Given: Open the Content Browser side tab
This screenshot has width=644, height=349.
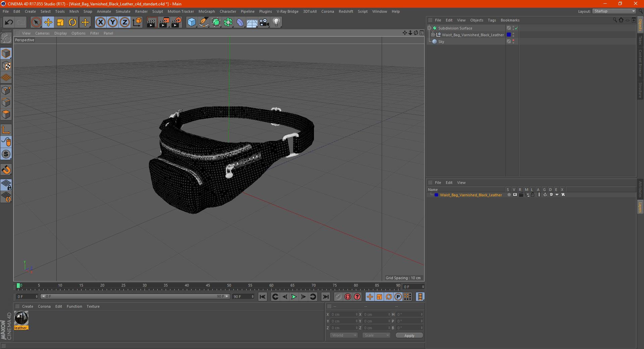Looking at the screenshot, I should click(640, 63).
